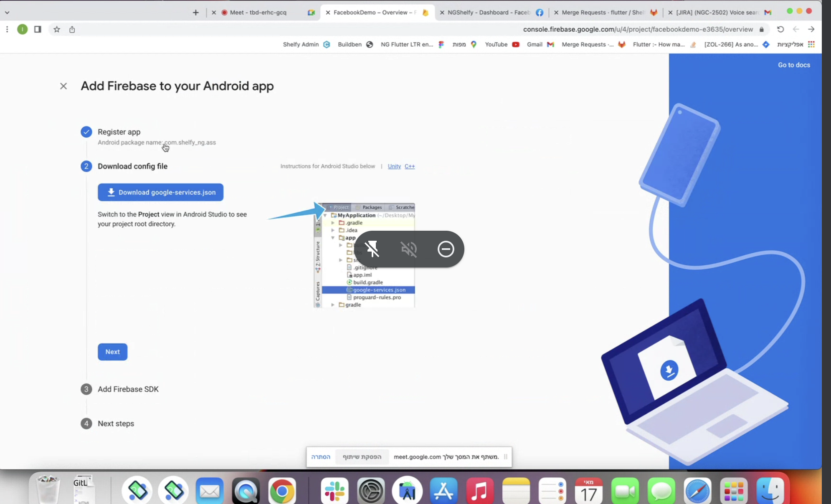Switch to the NGShelfy Dashboard tab

[x=489, y=13]
